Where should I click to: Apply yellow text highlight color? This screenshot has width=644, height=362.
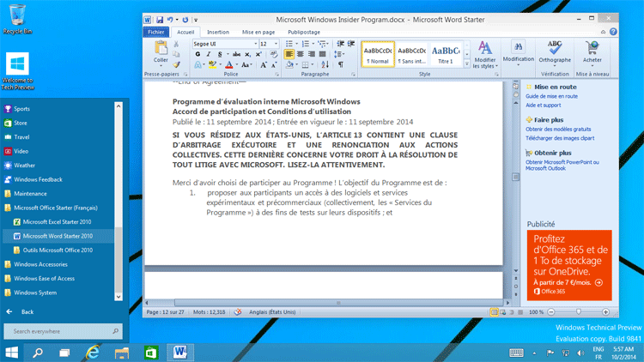pos(212,65)
